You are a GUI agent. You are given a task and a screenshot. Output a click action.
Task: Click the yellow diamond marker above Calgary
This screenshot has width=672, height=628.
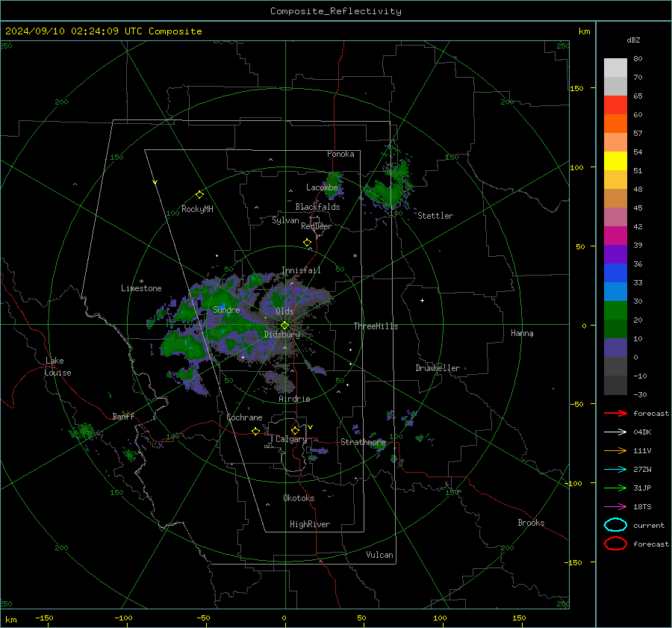click(295, 430)
